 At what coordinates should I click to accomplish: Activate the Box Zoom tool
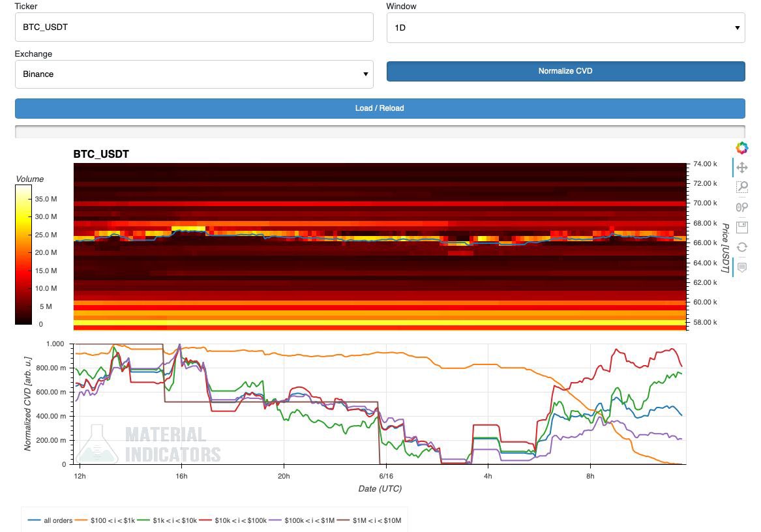(741, 187)
